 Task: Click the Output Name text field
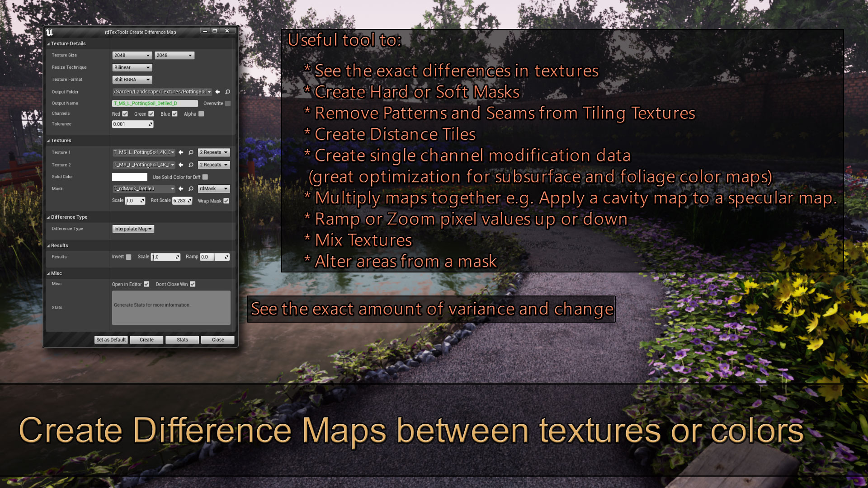point(155,103)
